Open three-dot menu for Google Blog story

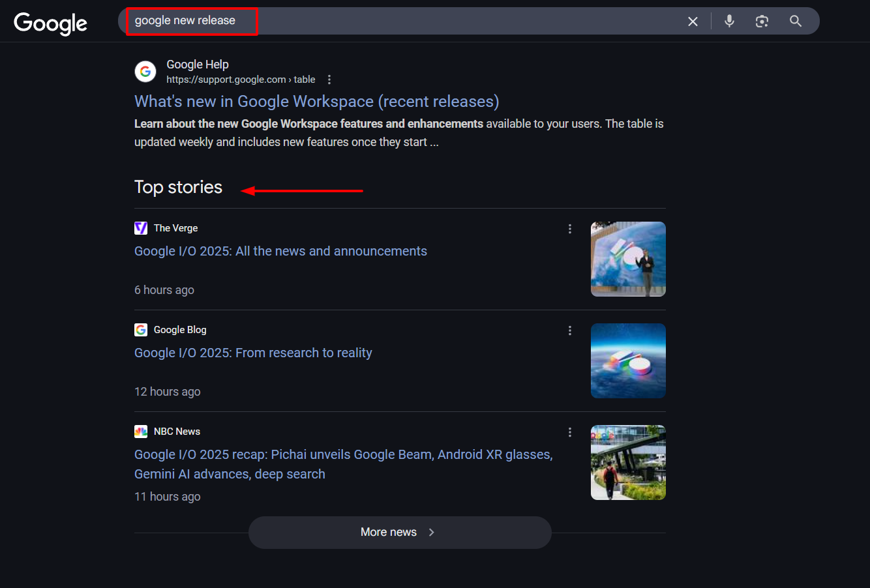point(570,331)
